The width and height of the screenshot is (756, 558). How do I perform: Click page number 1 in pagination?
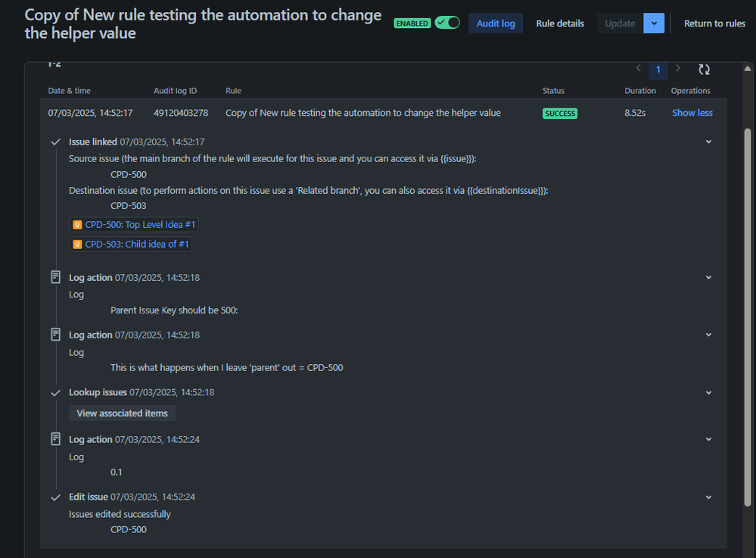pyautogui.click(x=658, y=68)
